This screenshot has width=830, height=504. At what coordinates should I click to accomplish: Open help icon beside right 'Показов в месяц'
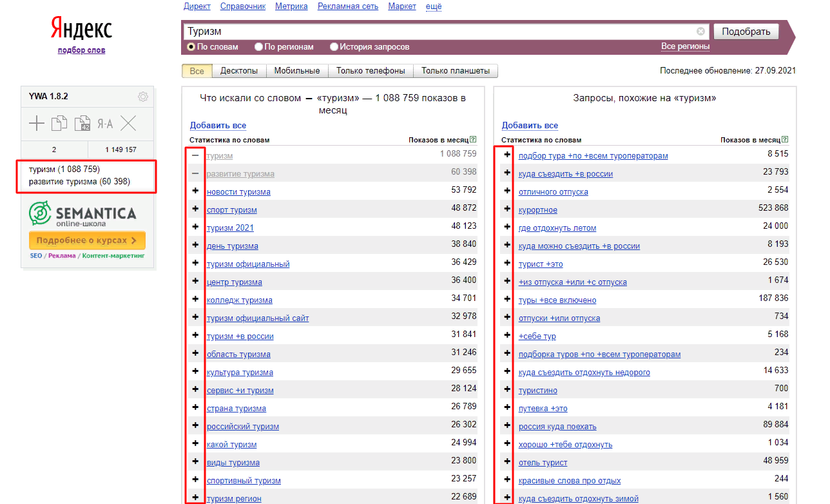pyautogui.click(x=785, y=139)
